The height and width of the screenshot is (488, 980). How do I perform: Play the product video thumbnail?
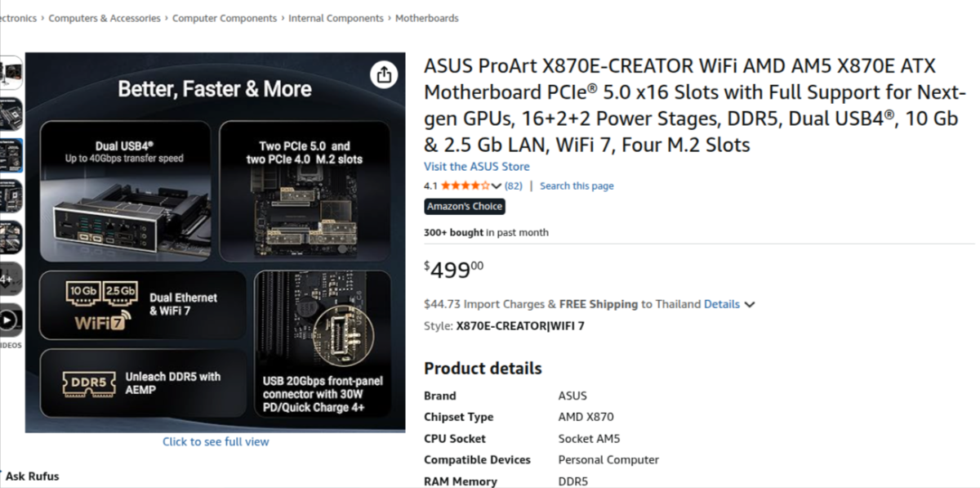point(8,320)
